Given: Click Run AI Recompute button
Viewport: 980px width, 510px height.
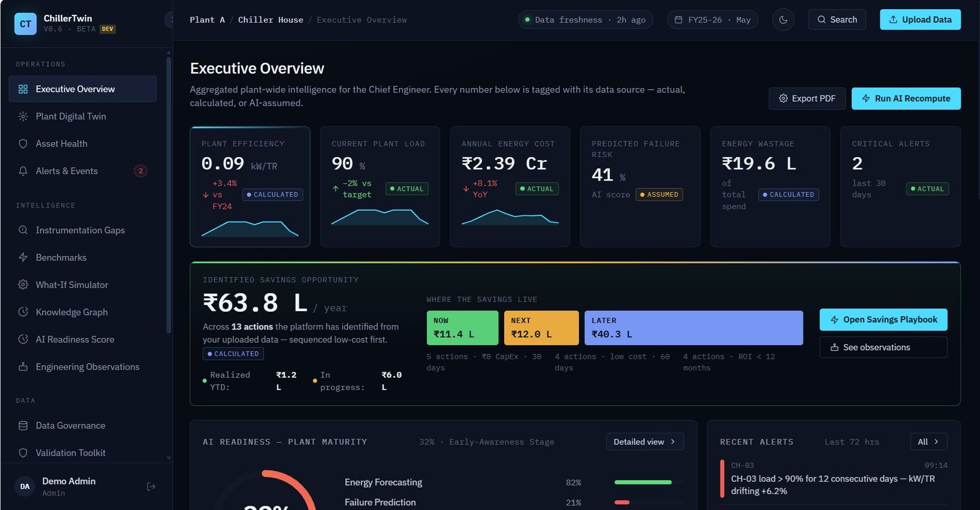Looking at the screenshot, I should 906,99.
